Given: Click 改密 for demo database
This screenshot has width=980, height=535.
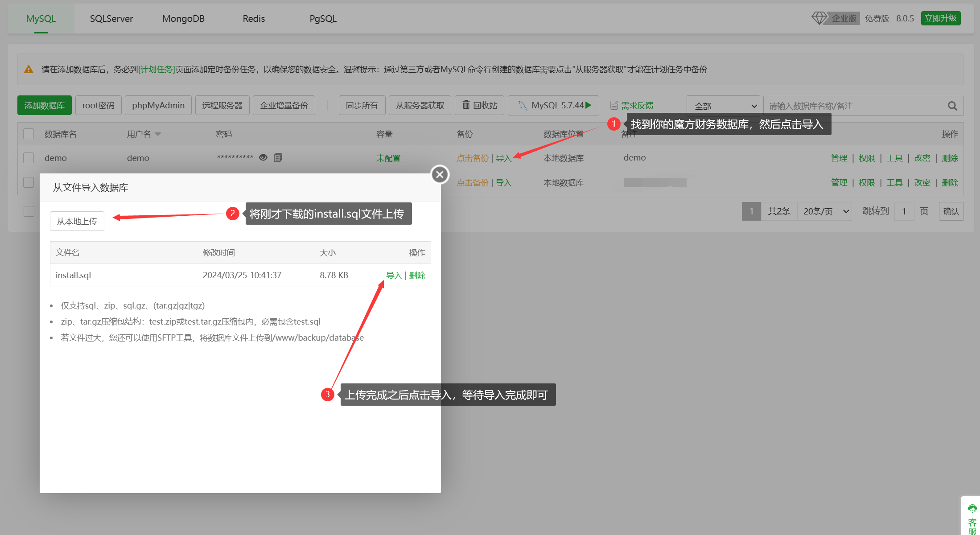Looking at the screenshot, I should click(x=922, y=158).
